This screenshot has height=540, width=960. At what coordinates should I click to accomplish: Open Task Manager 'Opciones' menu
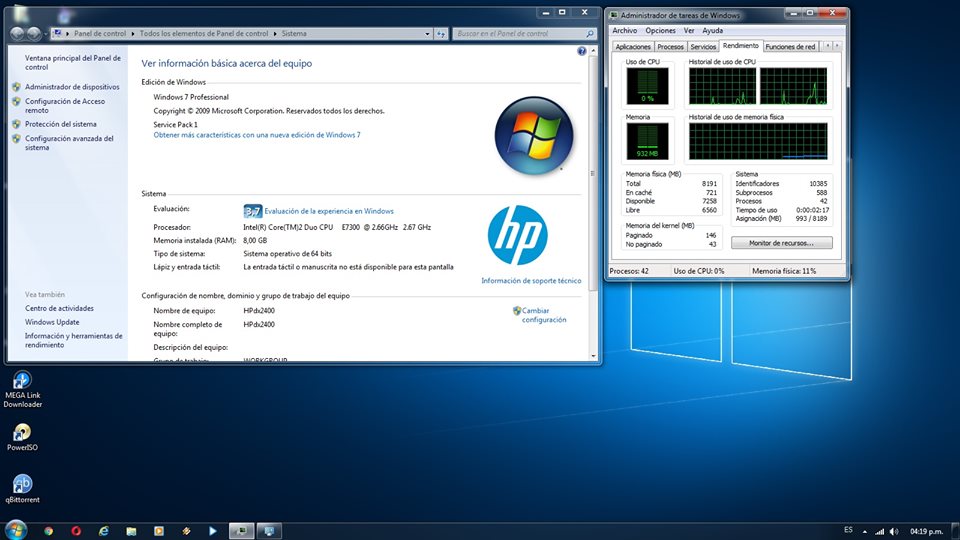[660, 31]
